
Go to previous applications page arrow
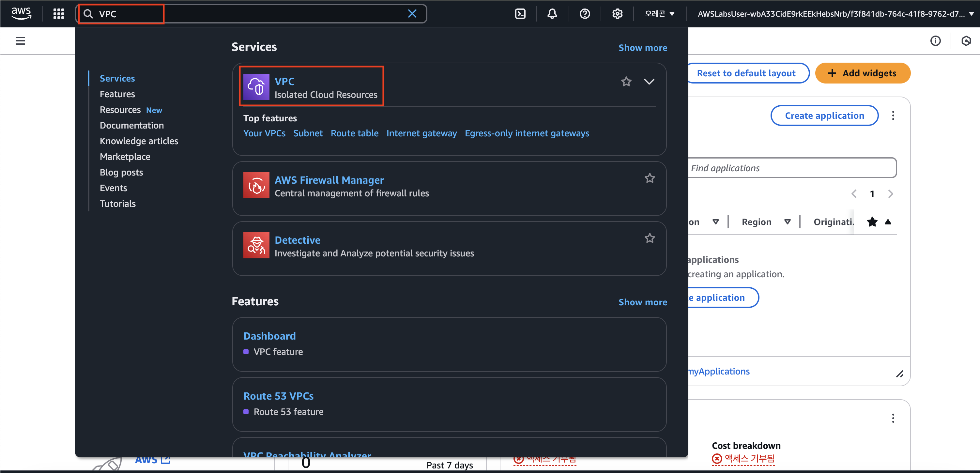[x=854, y=194]
